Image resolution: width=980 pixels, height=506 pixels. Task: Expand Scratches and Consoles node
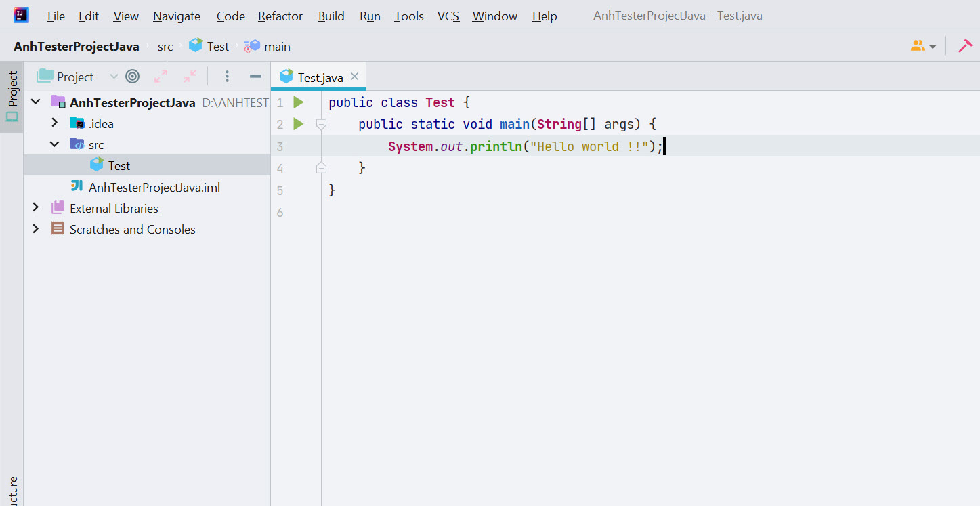pyautogui.click(x=36, y=229)
